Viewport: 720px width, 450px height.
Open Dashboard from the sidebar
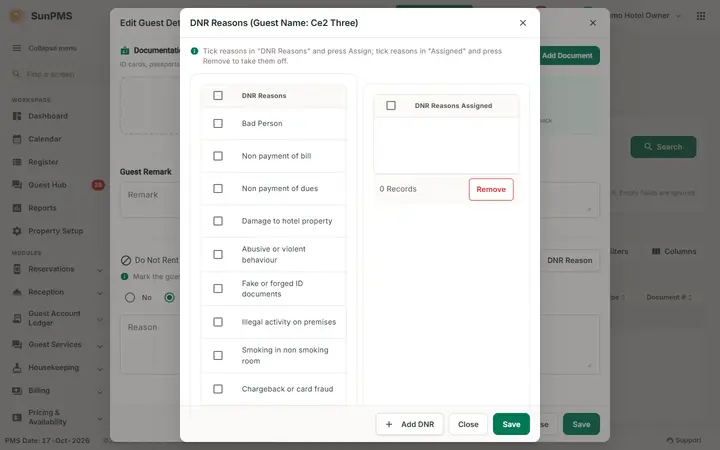(x=48, y=116)
